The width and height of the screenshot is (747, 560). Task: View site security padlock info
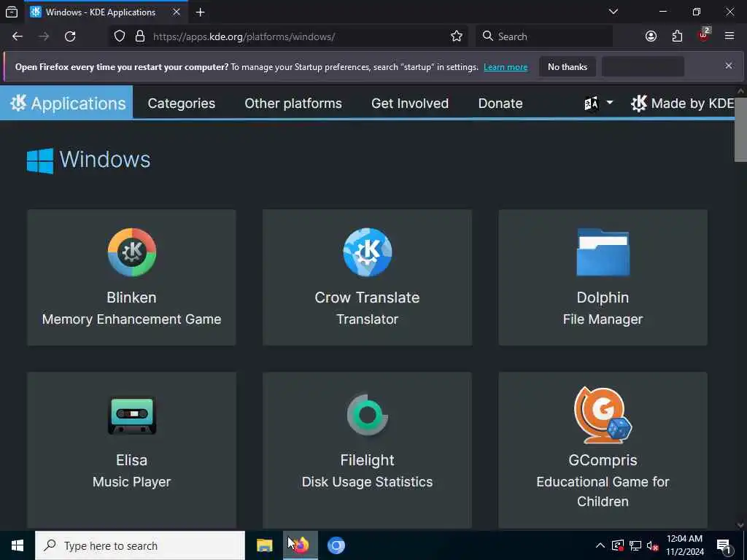140,36
